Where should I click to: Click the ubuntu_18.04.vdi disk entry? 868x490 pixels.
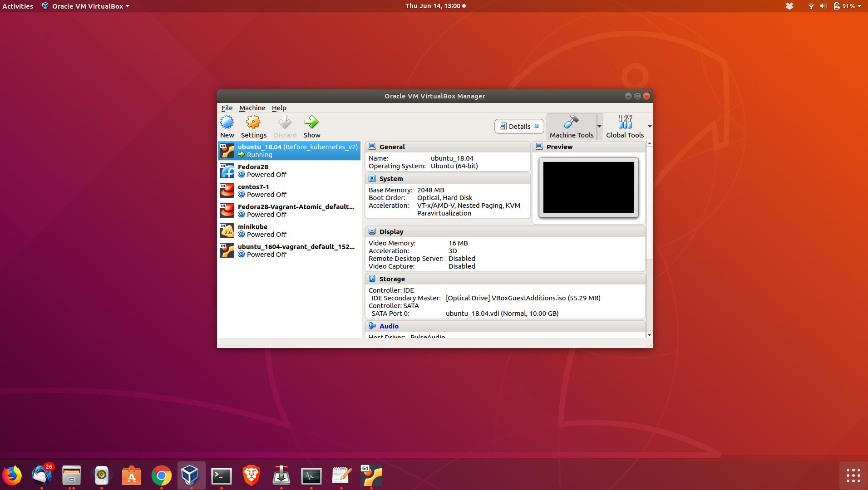[x=502, y=314]
